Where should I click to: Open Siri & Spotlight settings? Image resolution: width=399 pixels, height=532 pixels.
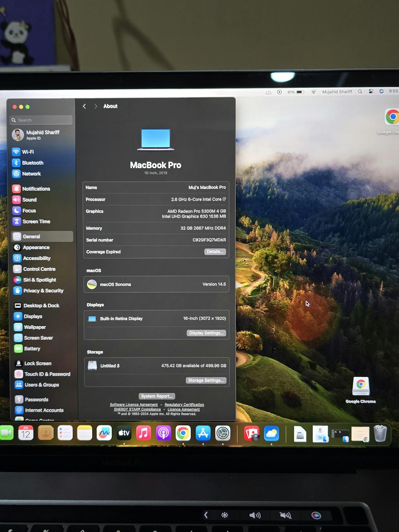point(39,280)
